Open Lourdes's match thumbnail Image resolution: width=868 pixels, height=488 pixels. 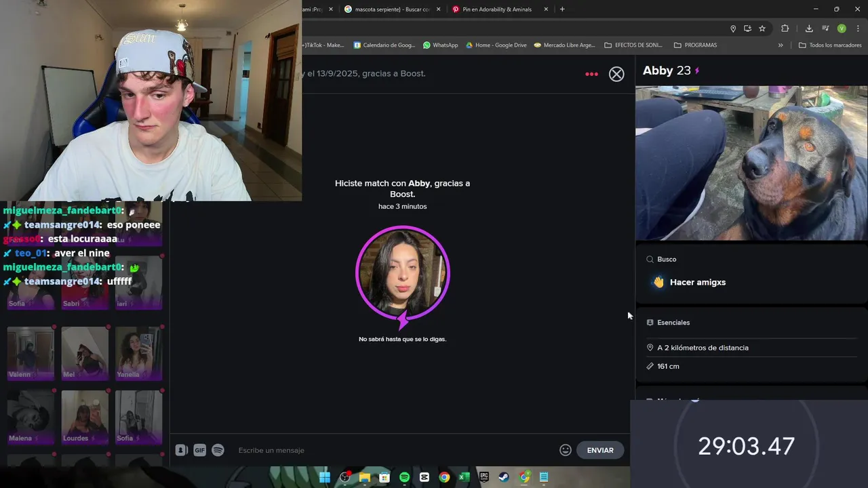(x=85, y=418)
